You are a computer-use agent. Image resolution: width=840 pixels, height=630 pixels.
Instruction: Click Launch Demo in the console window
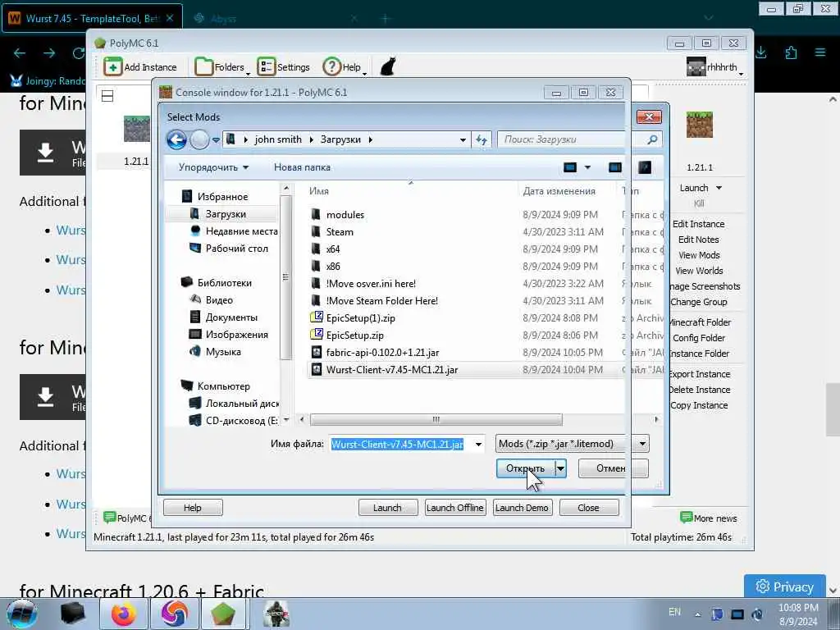pyautogui.click(x=522, y=507)
